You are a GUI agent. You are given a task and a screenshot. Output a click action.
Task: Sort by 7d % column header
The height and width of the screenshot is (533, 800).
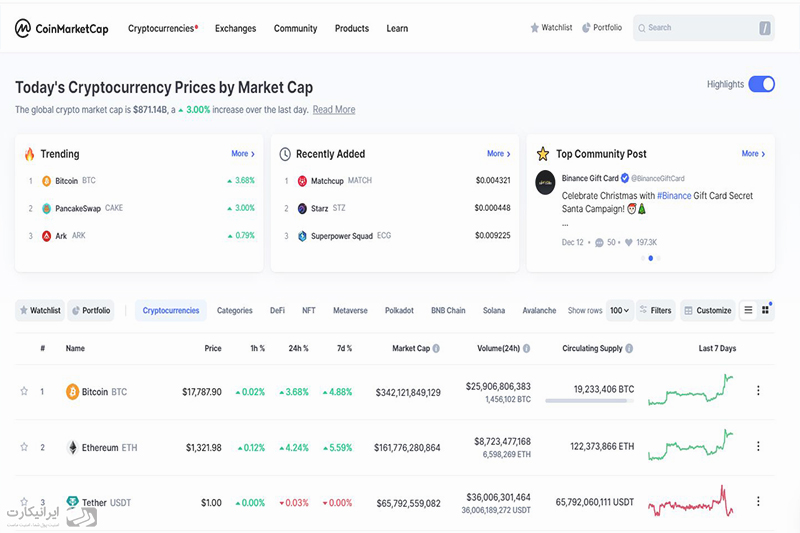[344, 348]
